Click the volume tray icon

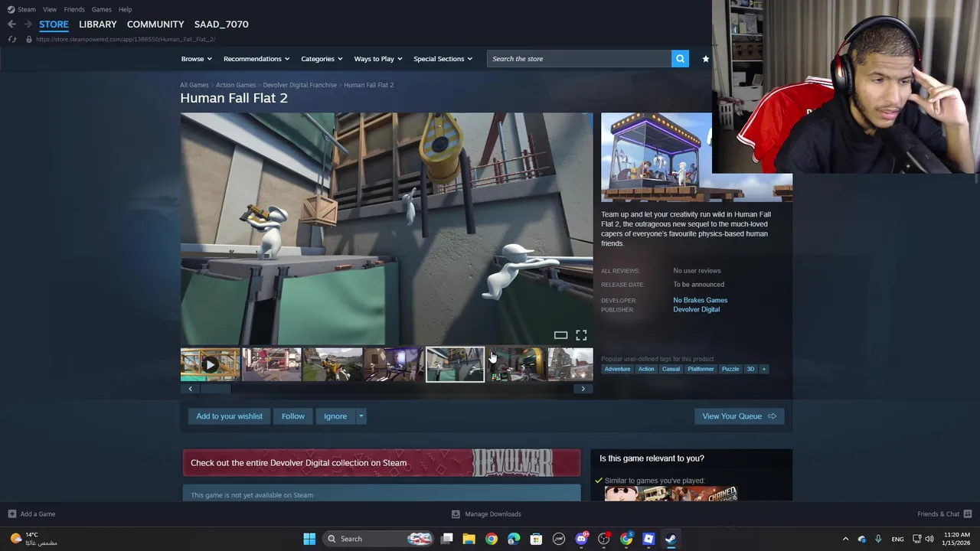[929, 539]
